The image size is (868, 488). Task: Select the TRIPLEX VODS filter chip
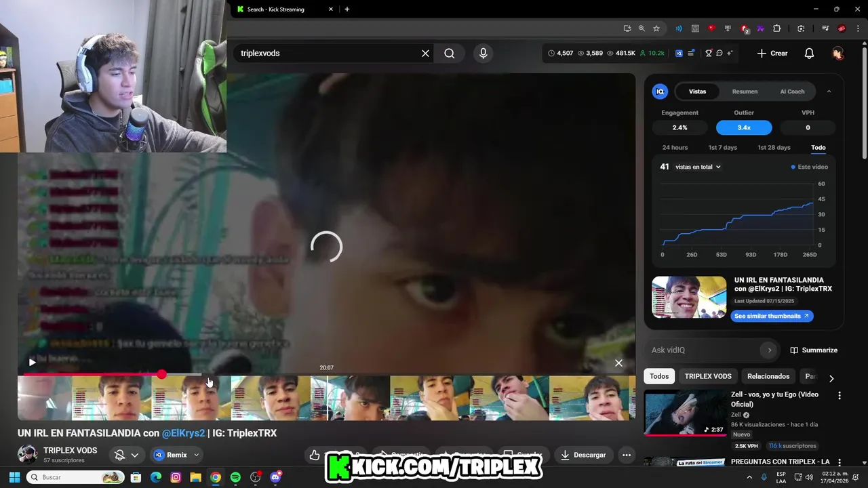708,376
